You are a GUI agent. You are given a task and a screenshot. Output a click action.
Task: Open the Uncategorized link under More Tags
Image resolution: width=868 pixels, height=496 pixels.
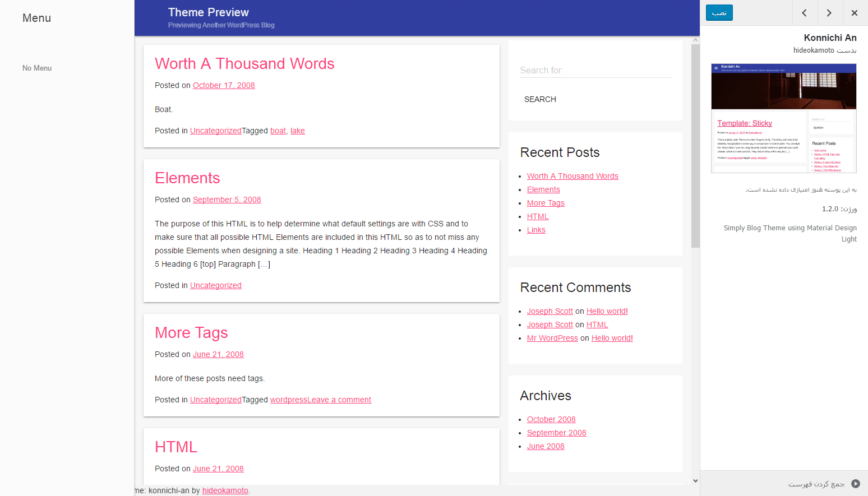[x=216, y=400]
